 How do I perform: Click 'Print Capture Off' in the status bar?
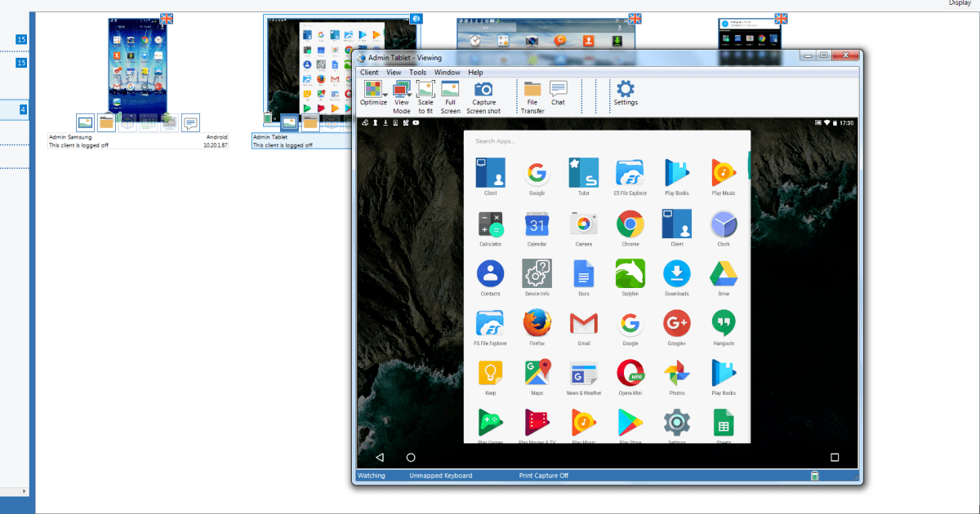544,476
